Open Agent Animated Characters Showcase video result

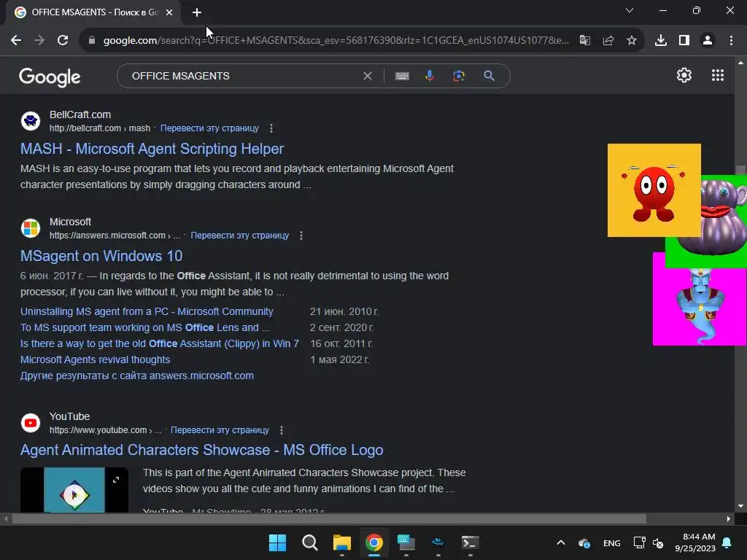[201, 450]
